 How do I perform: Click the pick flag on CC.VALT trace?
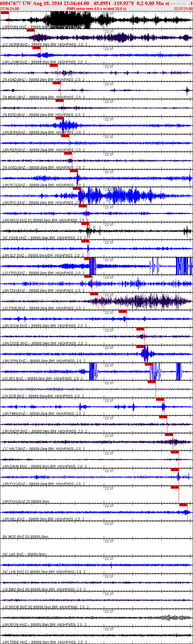point(169,435)
